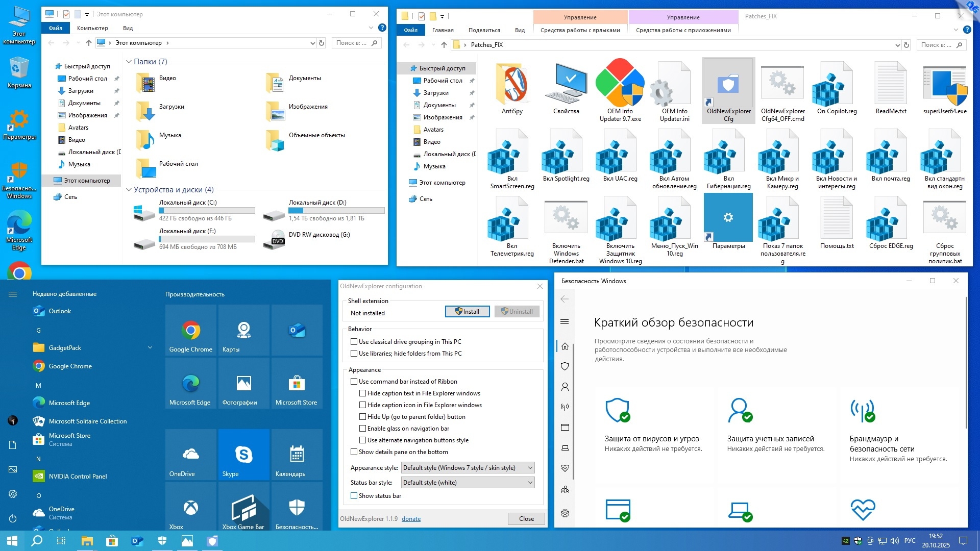The height and width of the screenshot is (551, 980).
Task: Open the Status bar style dropdown
Action: 468,483
